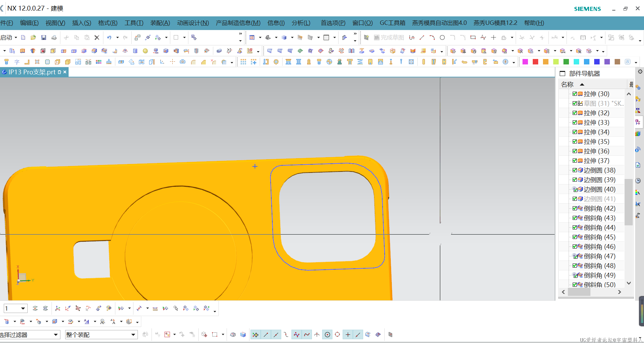Switch to IP13 Pro支架.prt tab
This screenshot has width=644, height=344.
click(32, 72)
